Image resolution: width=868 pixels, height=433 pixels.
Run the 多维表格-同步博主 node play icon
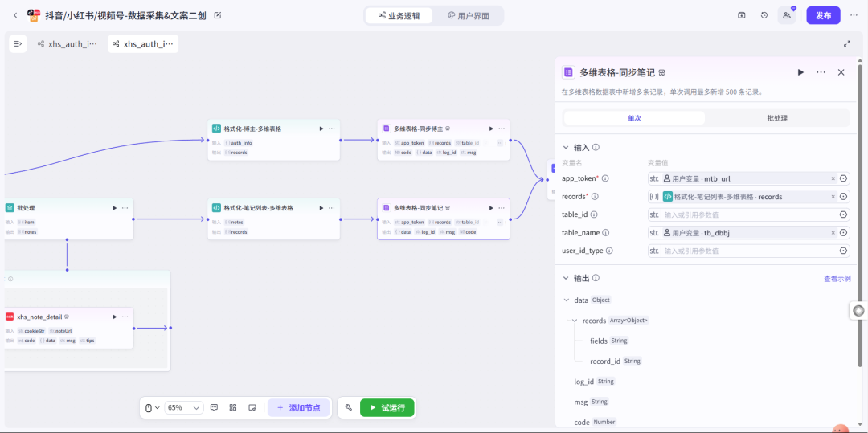pos(491,129)
